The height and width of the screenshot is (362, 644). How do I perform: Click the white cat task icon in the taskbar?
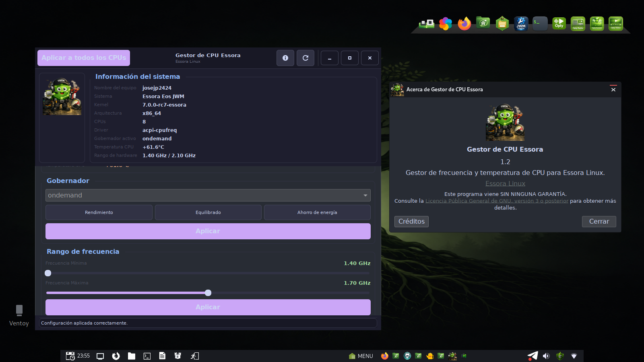(407, 356)
